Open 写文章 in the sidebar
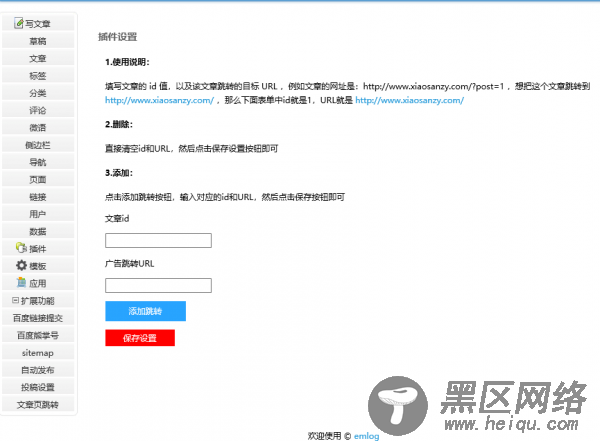 pos(38,23)
